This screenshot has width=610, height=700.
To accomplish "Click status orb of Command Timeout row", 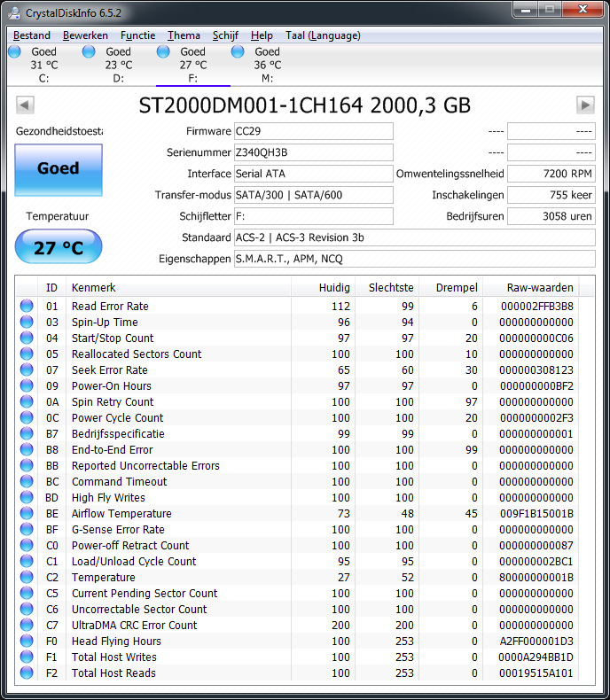I will (x=27, y=481).
